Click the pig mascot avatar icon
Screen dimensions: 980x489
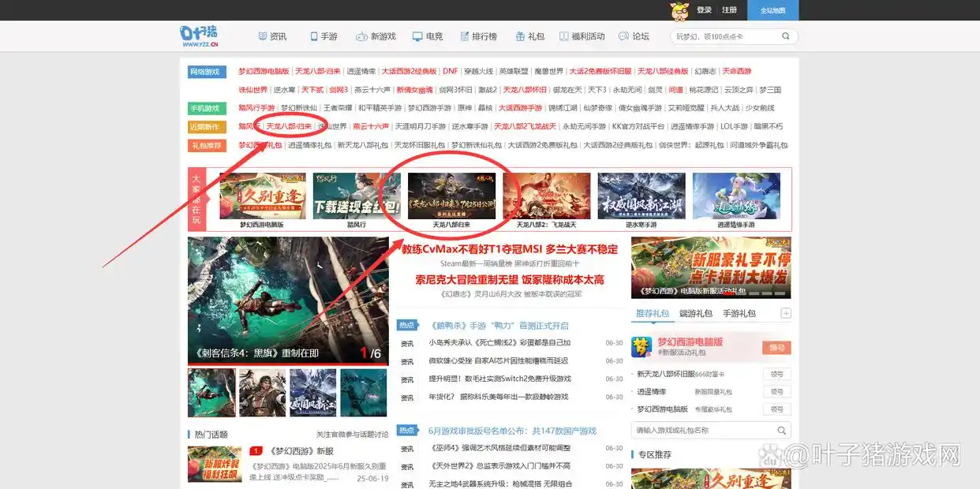click(679, 10)
